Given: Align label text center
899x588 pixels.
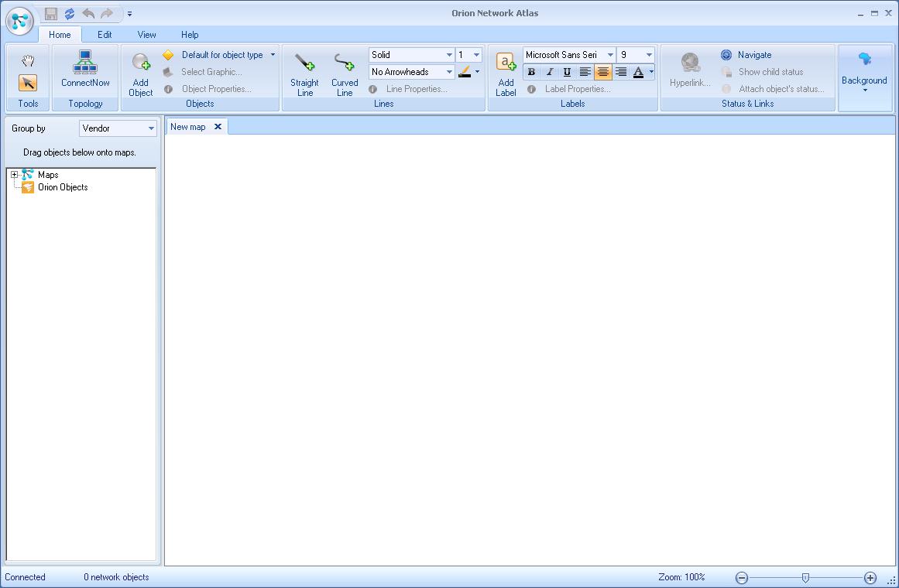Looking at the screenshot, I should (x=602, y=72).
